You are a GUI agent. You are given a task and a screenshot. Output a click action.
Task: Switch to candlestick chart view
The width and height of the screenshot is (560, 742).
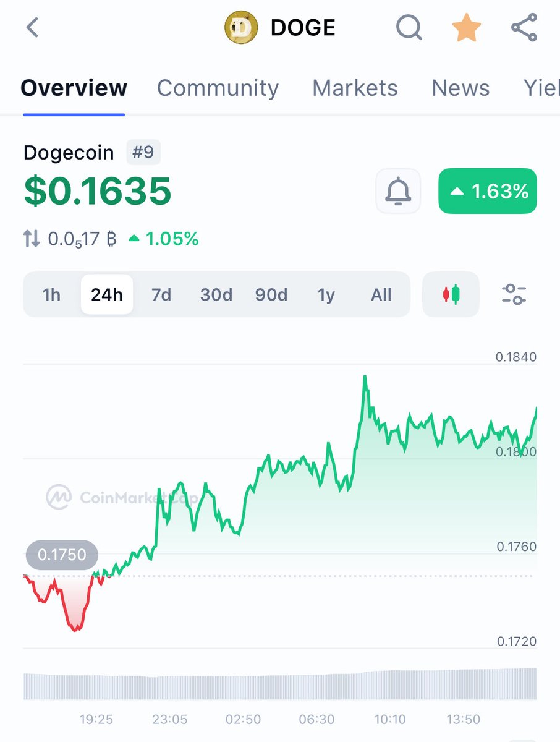451,294
